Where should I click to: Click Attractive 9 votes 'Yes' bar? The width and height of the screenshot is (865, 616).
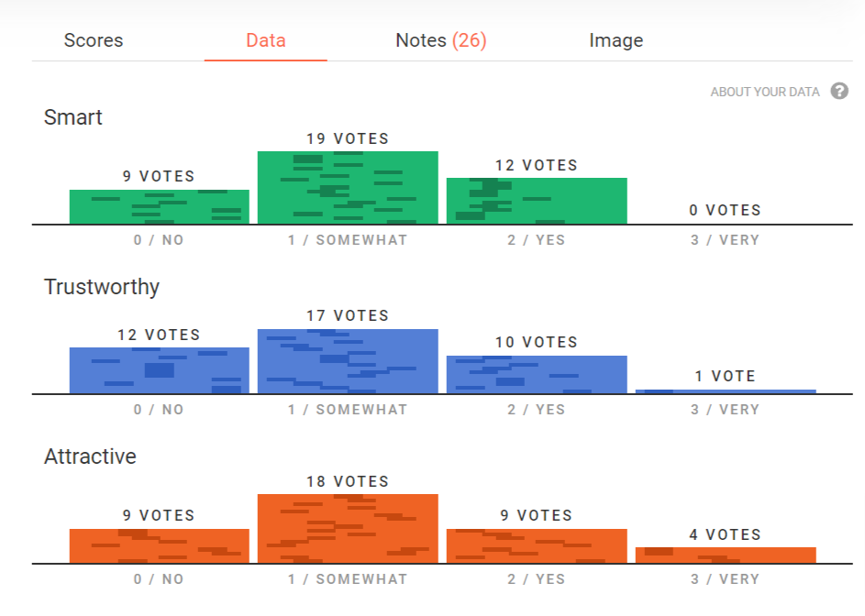pos(537,545)
